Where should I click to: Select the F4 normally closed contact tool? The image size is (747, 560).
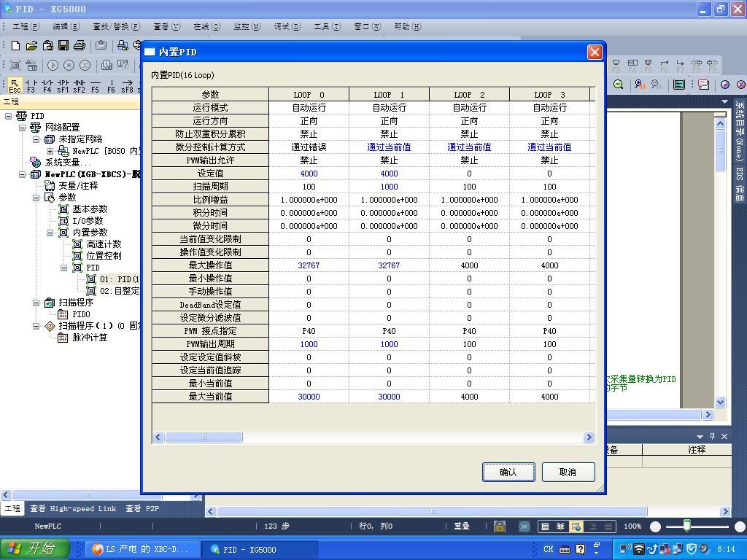click(47, 85)
